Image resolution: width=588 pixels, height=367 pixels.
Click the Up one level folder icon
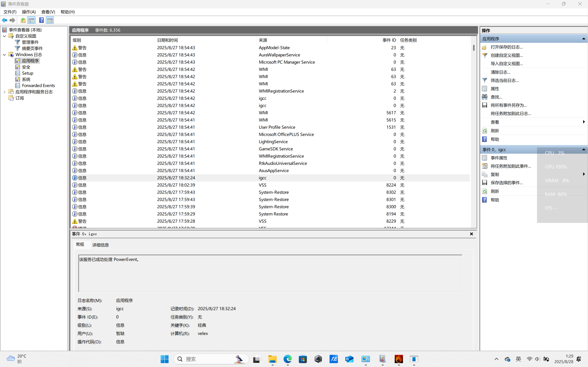point(23,20)
